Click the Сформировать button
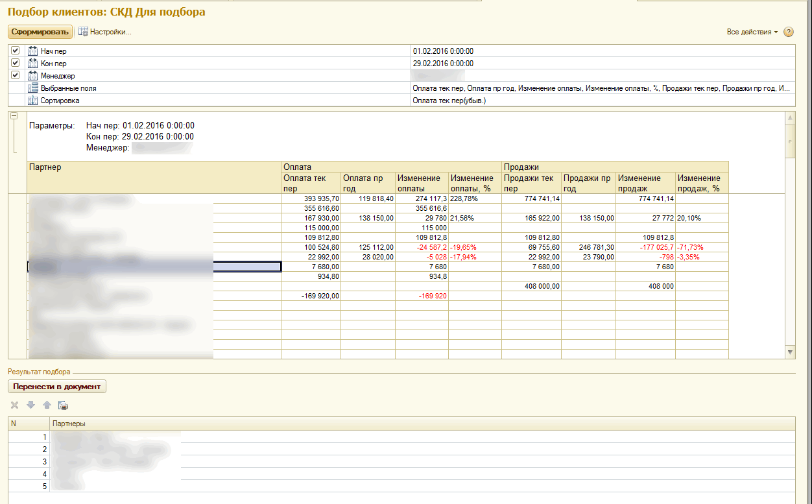 (40, 32)
